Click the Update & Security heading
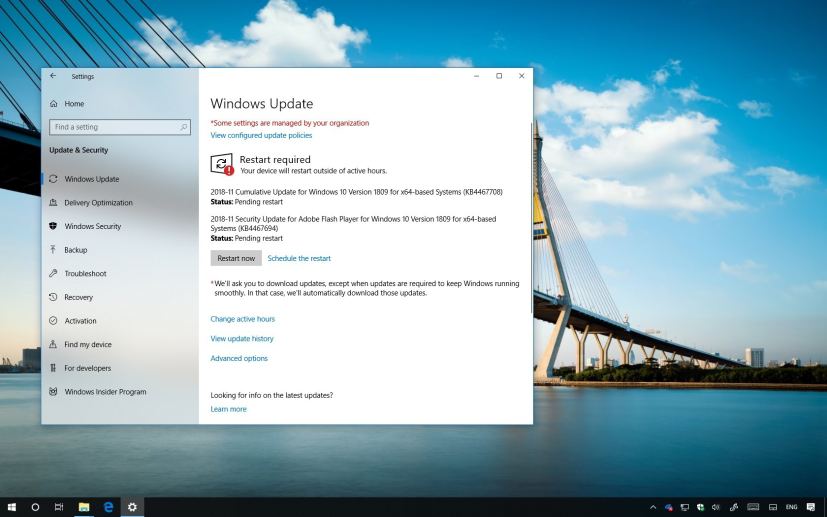The width and height of the screenshot is (827, 517). pyautogui.click(x=79, y=150)
